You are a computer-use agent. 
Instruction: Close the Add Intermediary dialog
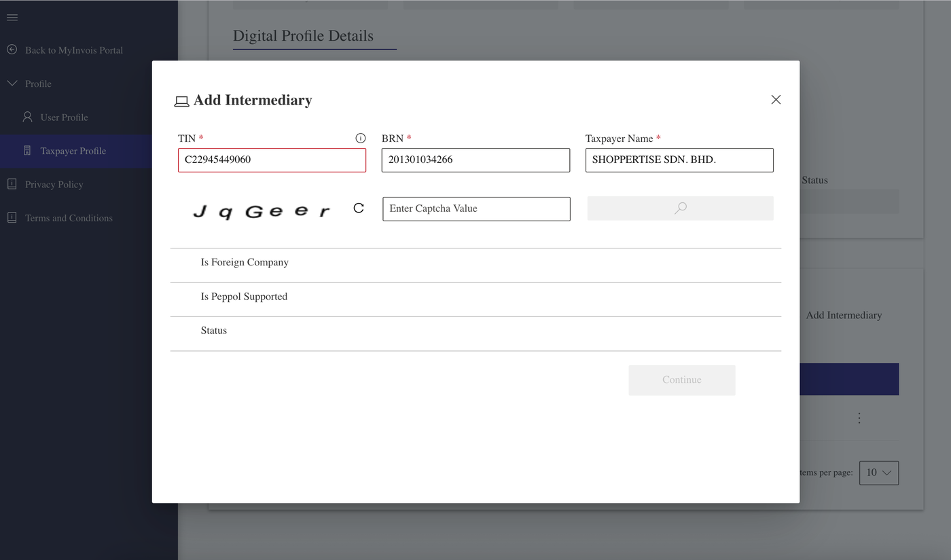pyautogui.click(x=776, y=100)
